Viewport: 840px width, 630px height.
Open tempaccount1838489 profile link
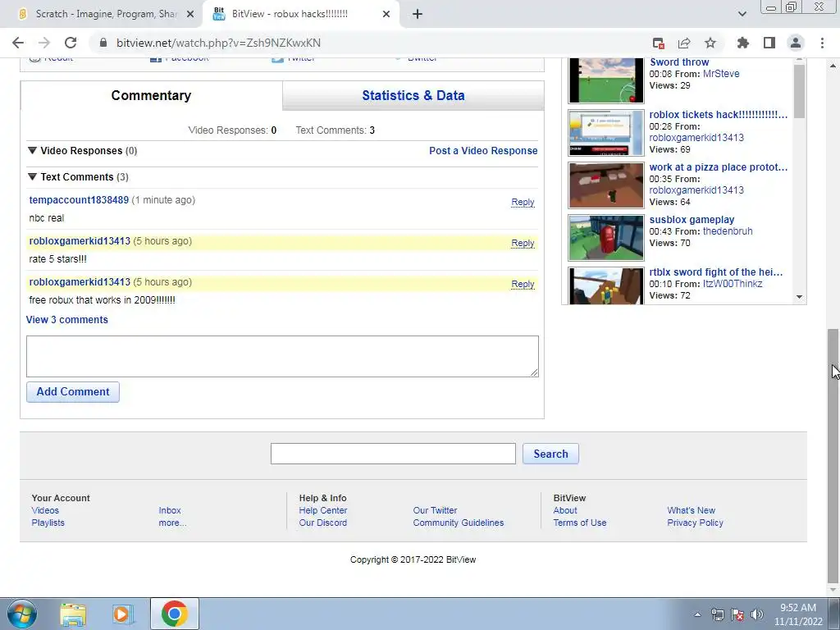(x=79, y=200)
